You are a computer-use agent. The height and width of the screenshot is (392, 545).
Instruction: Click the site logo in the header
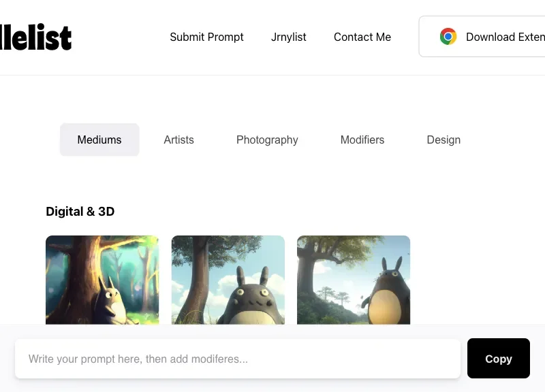pos(35,37)
